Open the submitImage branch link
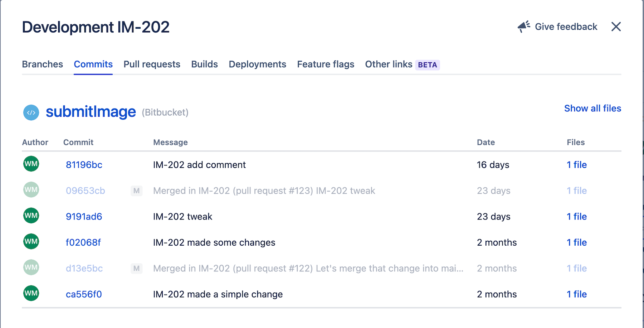Screen dimensions: 644x328 pyautogui.click(x=90, y=112)
